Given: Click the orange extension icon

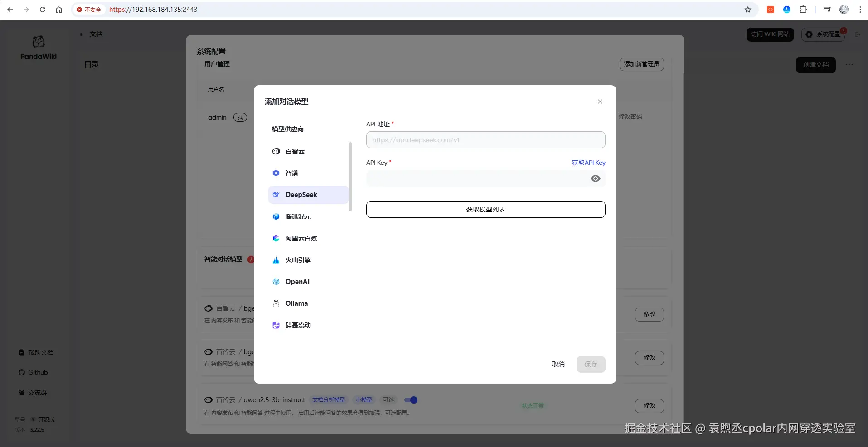Looking at the screenshot, I should [x=771, y=10].
